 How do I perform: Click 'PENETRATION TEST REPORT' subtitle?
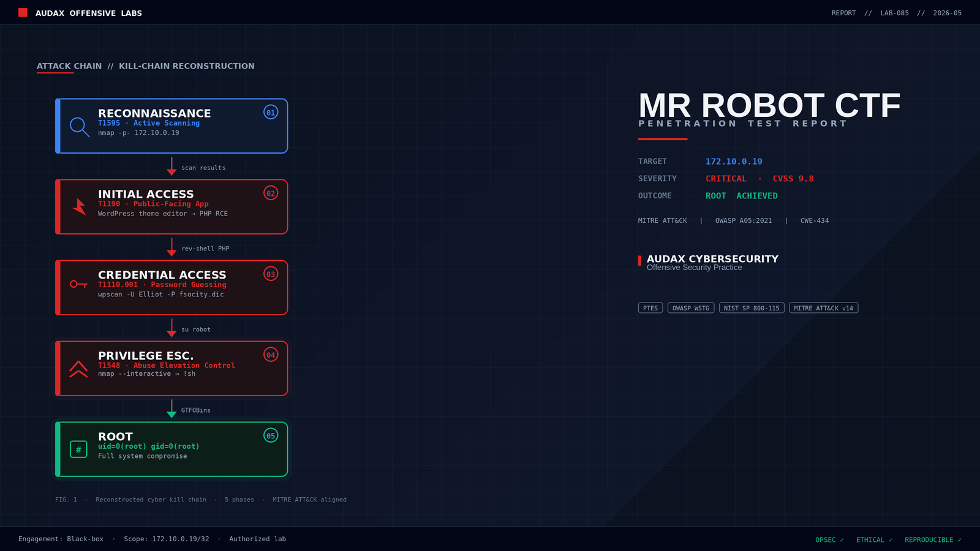pos(742,124)
